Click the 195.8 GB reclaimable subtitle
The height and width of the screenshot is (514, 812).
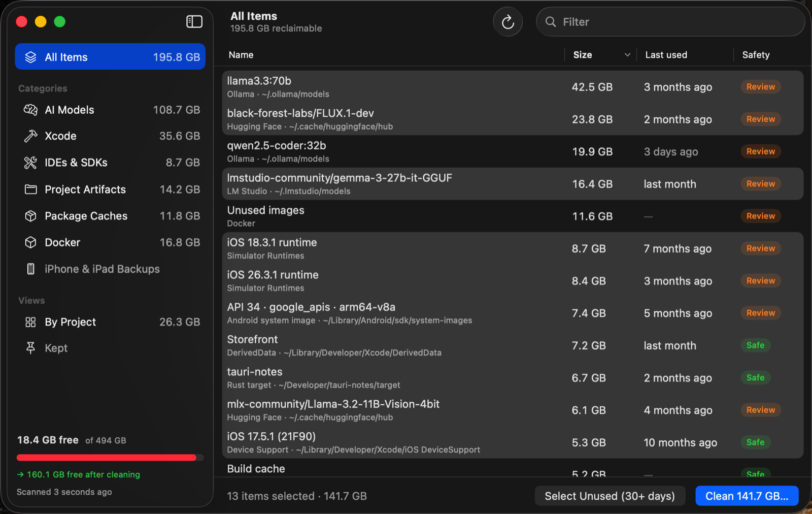[276, 28]
